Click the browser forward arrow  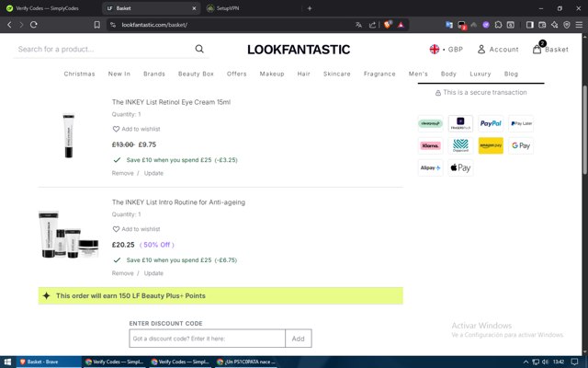(21, 25)
